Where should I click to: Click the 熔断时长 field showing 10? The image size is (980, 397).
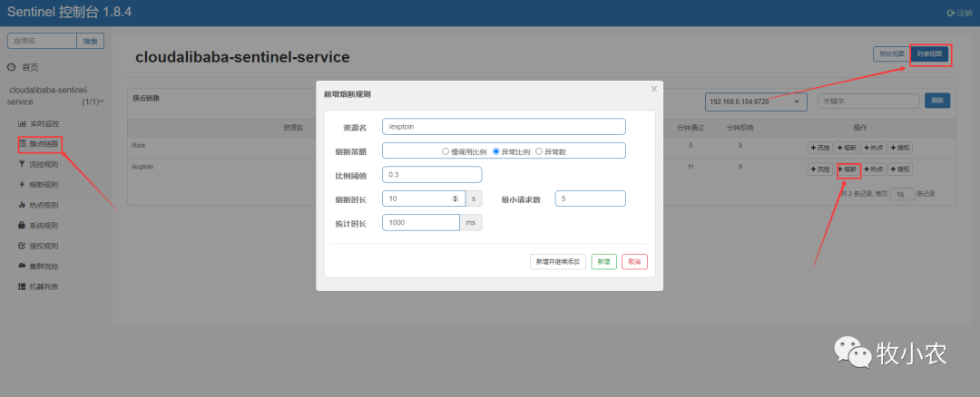[423, 198]
